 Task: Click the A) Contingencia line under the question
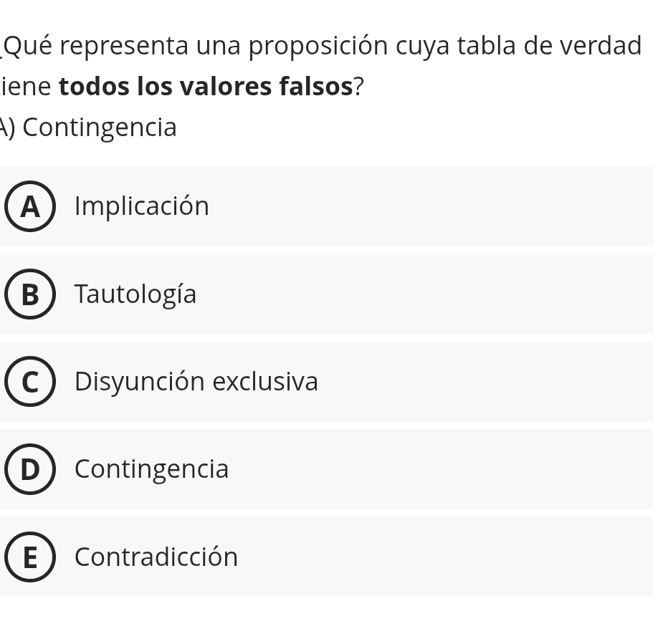[88, 128]
